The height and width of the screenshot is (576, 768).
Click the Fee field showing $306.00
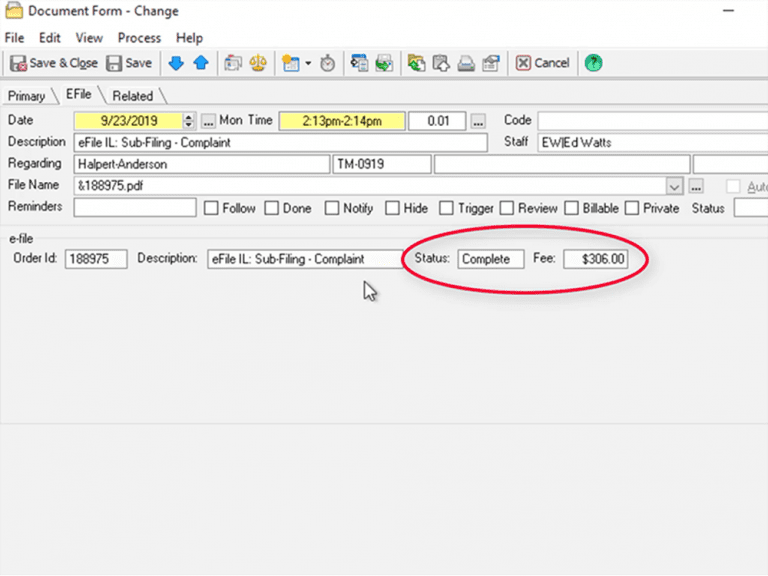[x=596, y=259]
